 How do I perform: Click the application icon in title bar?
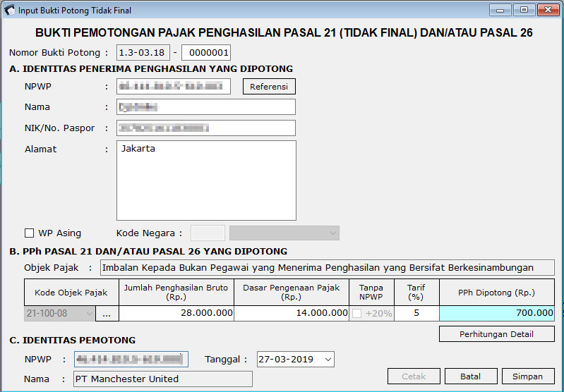pos(9,10)
